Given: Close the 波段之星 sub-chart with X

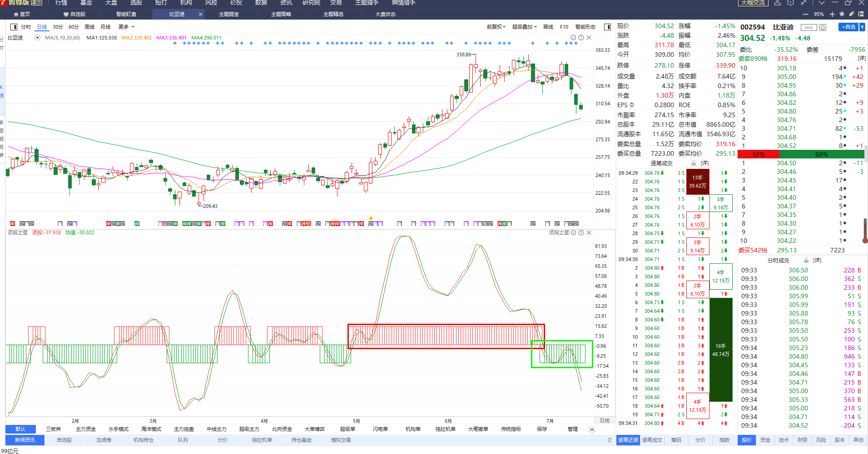Looking at the screenshot, I should (x=589, y=232).
